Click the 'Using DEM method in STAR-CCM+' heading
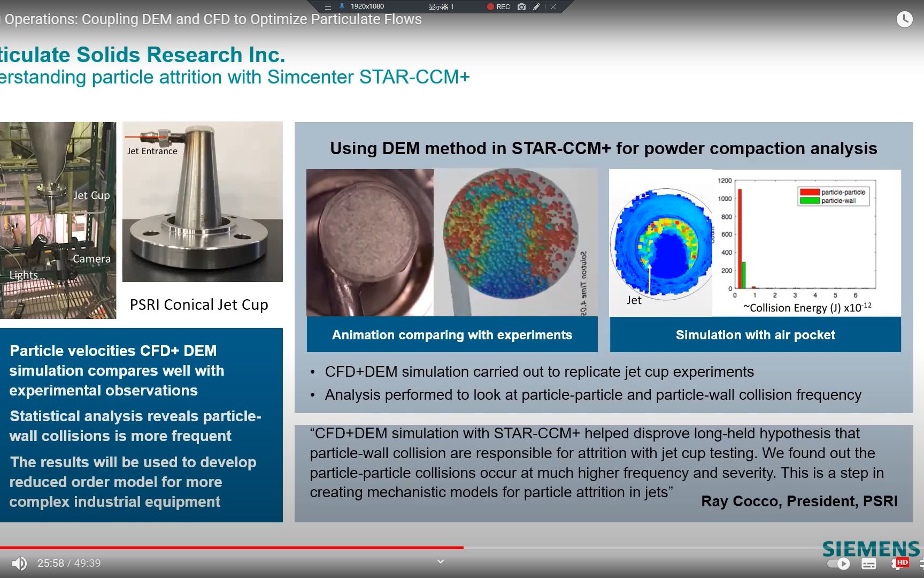The image size is (924, 578). pos(603,148)
